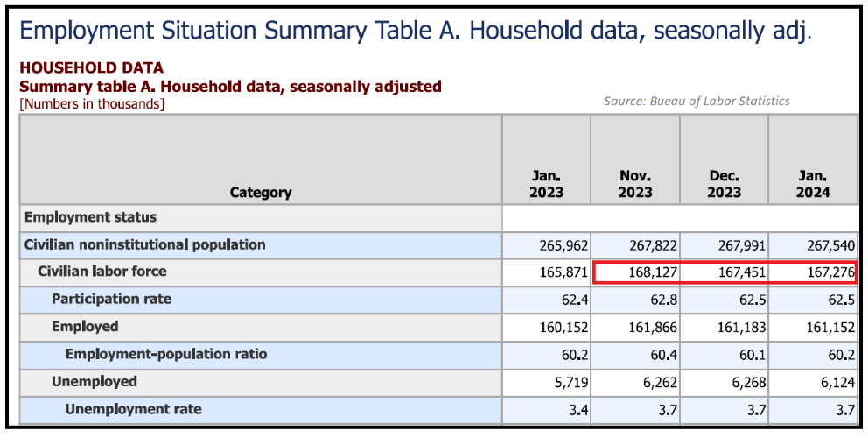Select population value 267,991
The height and width of the screenshot is (438, 868).
(741, 245)
